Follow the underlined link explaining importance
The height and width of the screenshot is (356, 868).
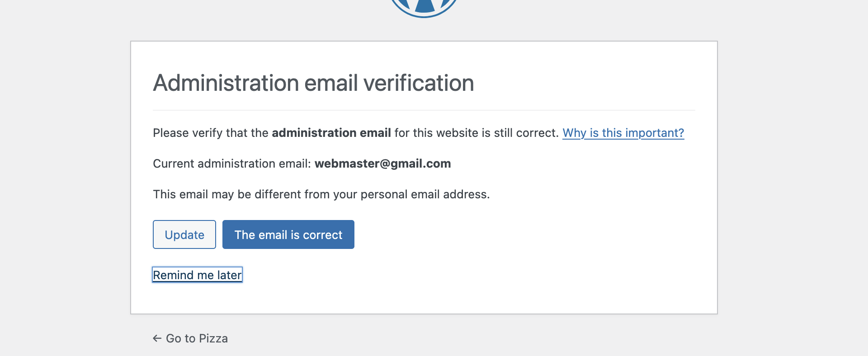pos(623,133)
